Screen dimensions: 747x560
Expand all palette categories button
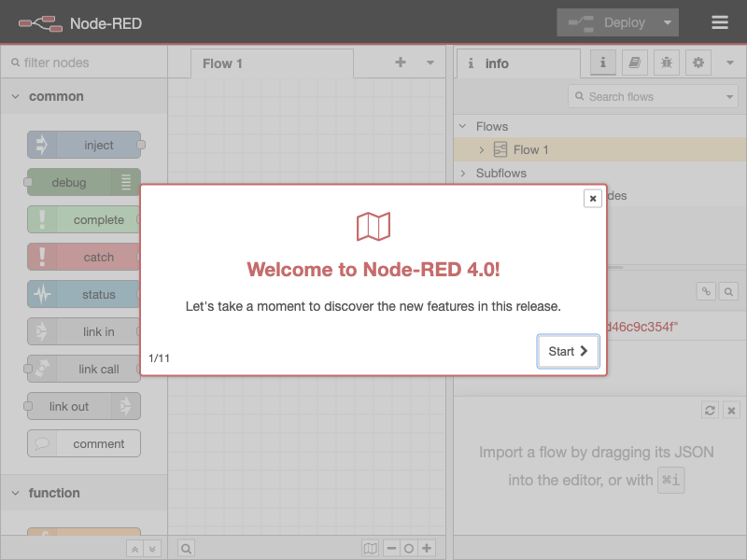(x=152, y=549)
